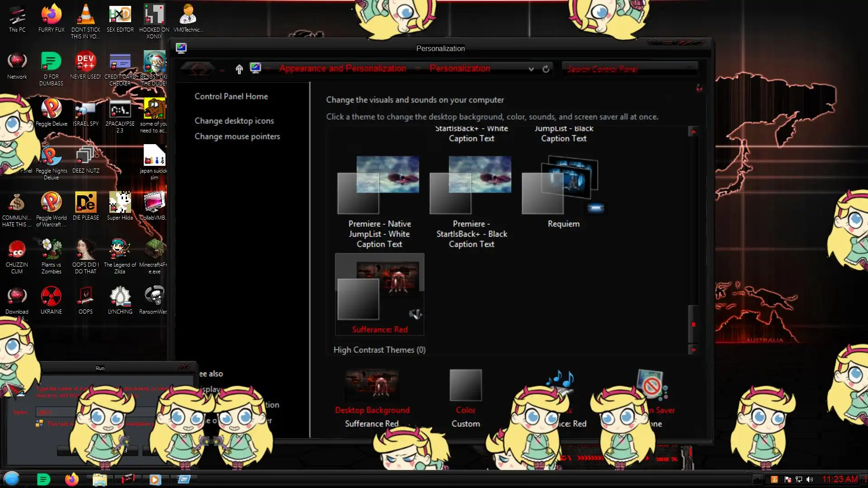The height and width of the screenshot is (488, 868).
Task: Expand the dropdown arrow after Appearance and Personalization
Action: (418, 69)
